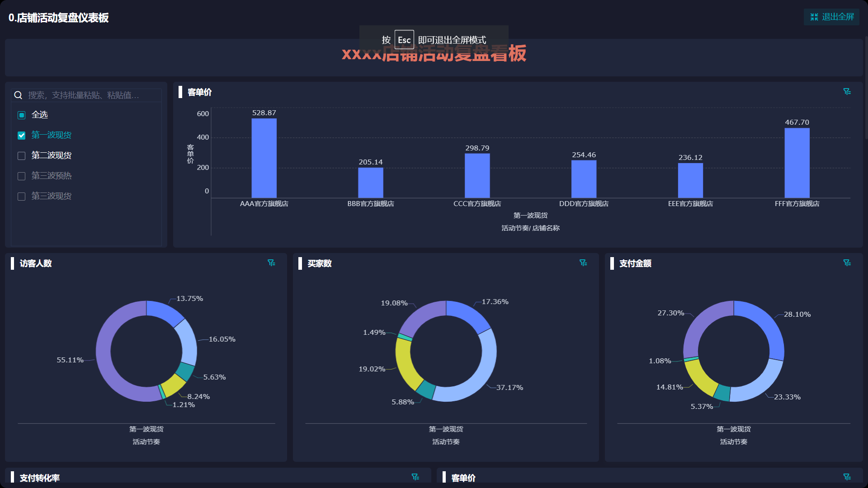The height and width of the screenshot is (488, 868).
Task: Enable the 第三波预热 checkbox
Action: click(21, 176)
